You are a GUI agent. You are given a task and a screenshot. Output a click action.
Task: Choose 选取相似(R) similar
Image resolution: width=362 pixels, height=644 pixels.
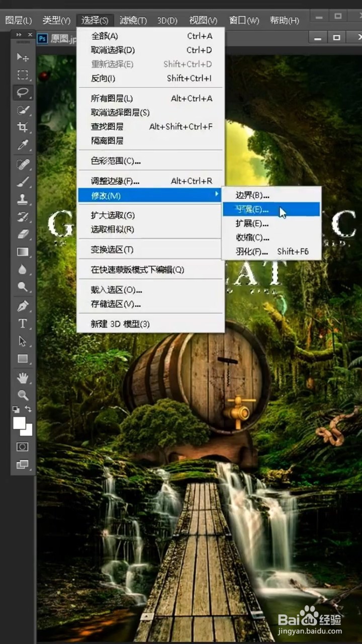click(x=151, y=229)
